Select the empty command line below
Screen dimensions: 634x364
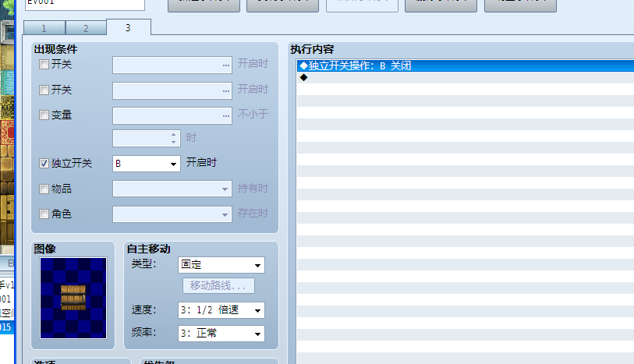click(x=465, y=77)
